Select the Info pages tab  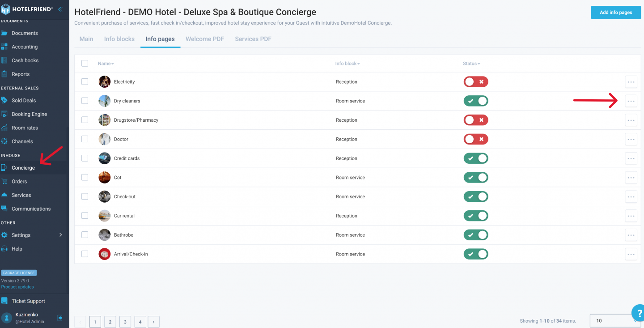[160, 39]
